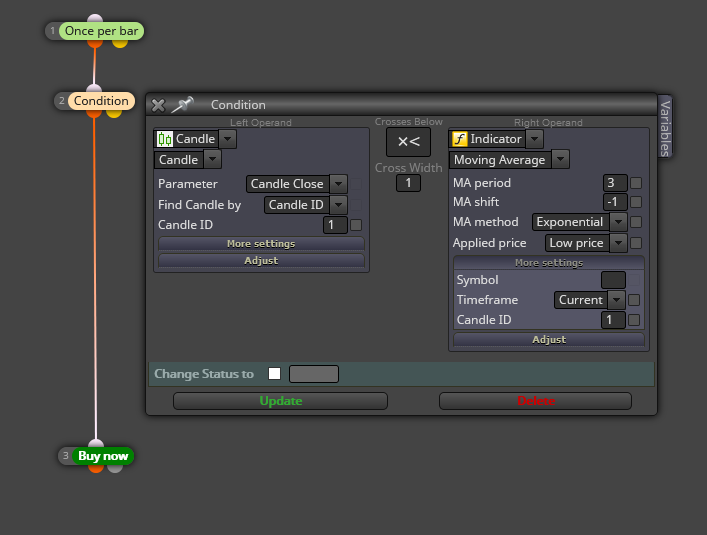Viewport: 707px width, 535px height.
Task: Click the Symbol input field
Action: point(613,280)
